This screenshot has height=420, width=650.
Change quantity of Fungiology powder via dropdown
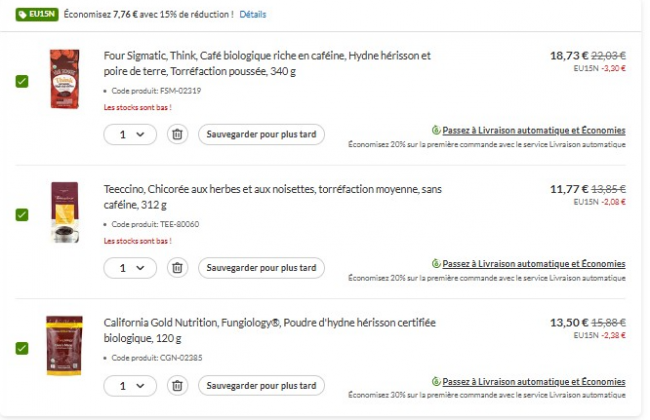[x=130, y=385]
